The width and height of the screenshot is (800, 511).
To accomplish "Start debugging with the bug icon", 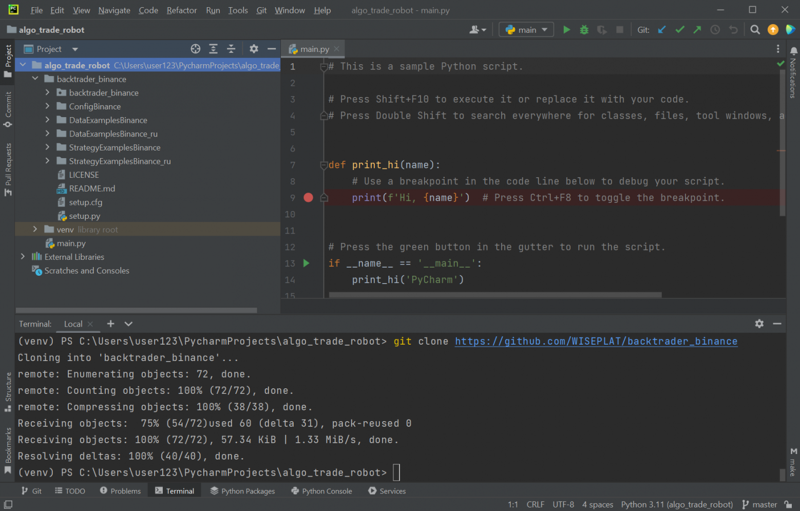I will (584, 30).
